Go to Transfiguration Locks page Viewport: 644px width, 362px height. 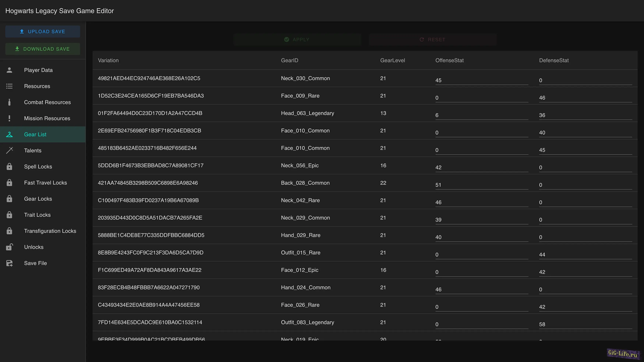tap(50, 231)
